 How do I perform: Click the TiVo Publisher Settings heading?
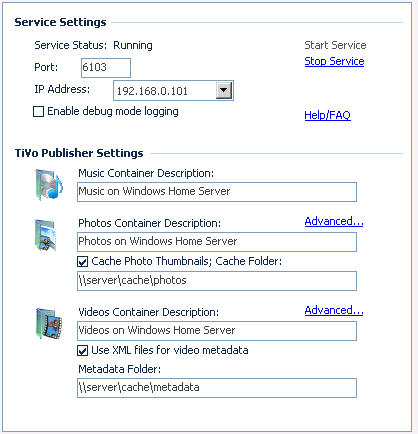pos(79,153)
